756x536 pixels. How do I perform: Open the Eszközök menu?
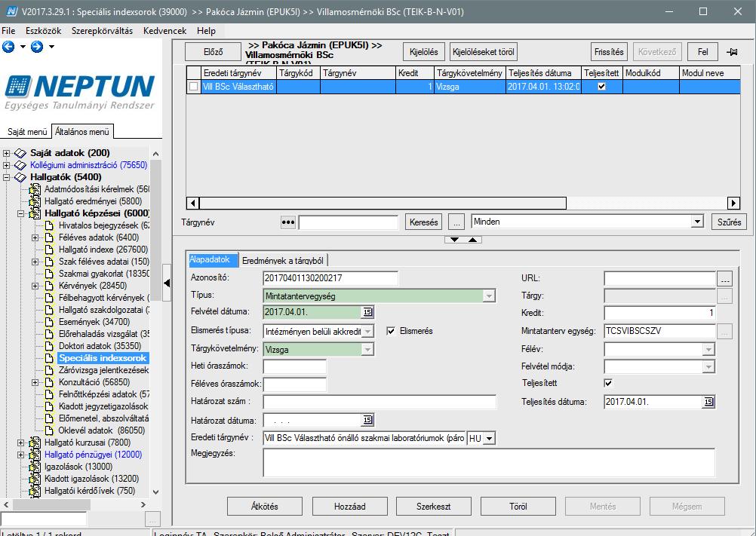pyautogui.click(x=44, y=31)
